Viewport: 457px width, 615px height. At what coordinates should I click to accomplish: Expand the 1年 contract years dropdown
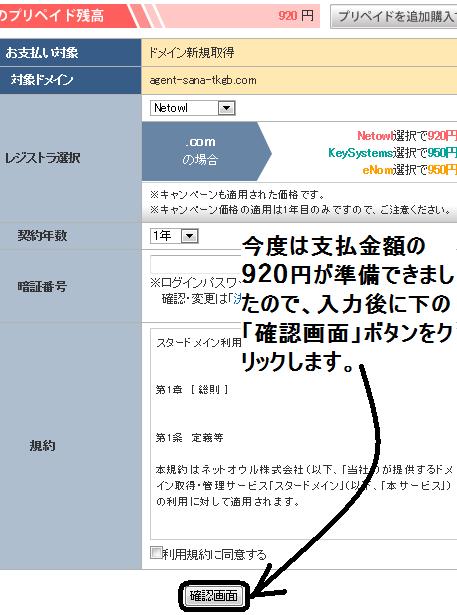189,236
